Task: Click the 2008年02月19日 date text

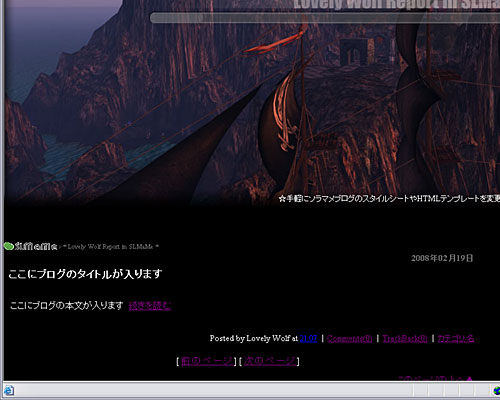Action: [x=442, y=258]
